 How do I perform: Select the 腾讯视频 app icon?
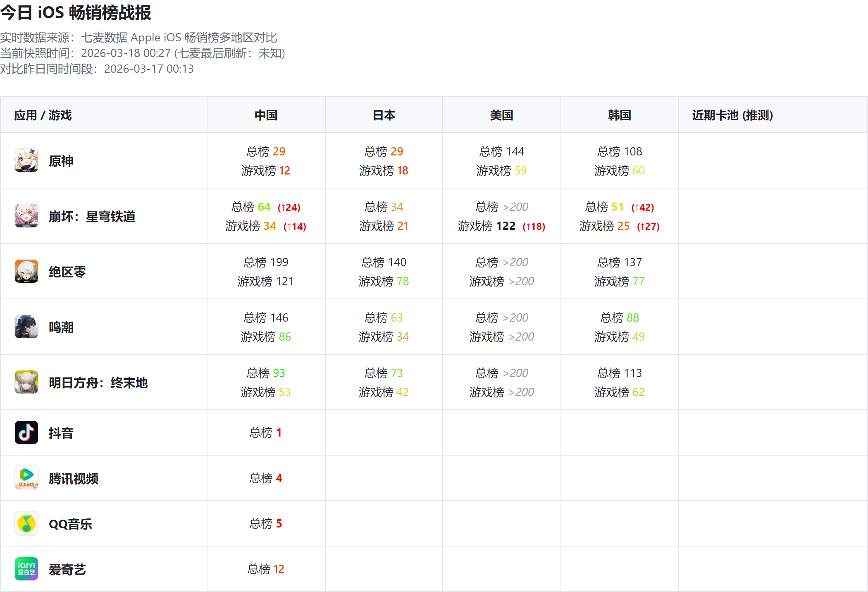[26, 478]
